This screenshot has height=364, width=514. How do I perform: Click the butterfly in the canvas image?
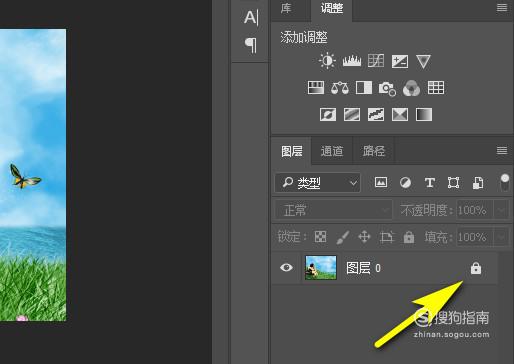pos(24,177)
